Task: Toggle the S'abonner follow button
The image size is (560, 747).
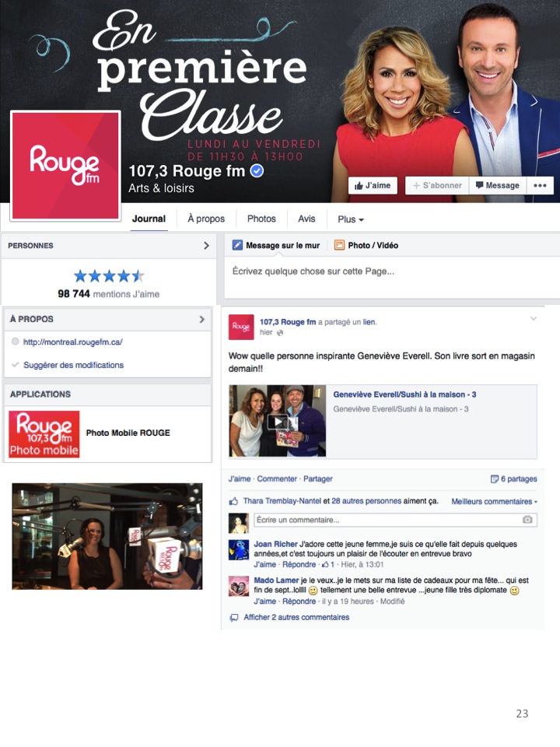Action: pyautogui.click(x=437, y=185)
